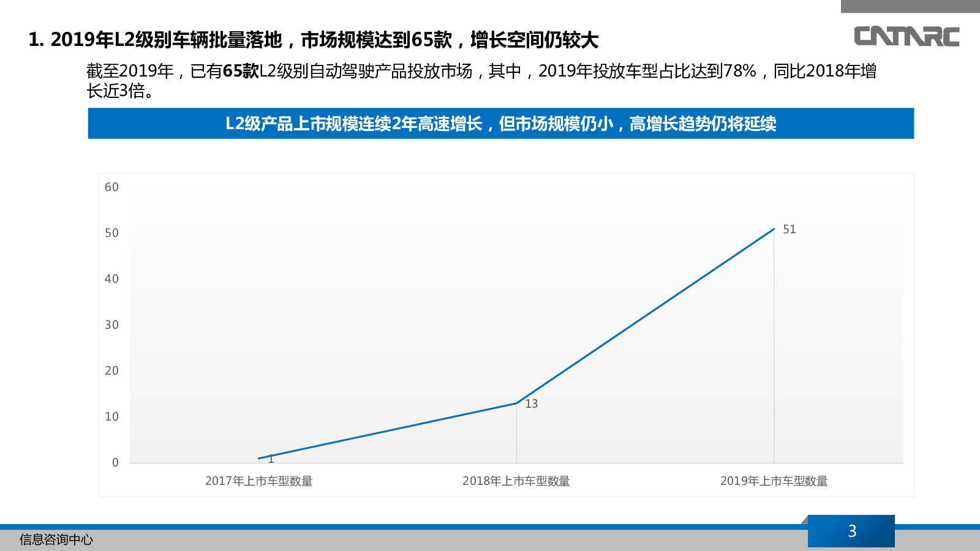The image size is (980, 551).
Task: Click the data label 1 at the line start
Action: coord(271,459)
